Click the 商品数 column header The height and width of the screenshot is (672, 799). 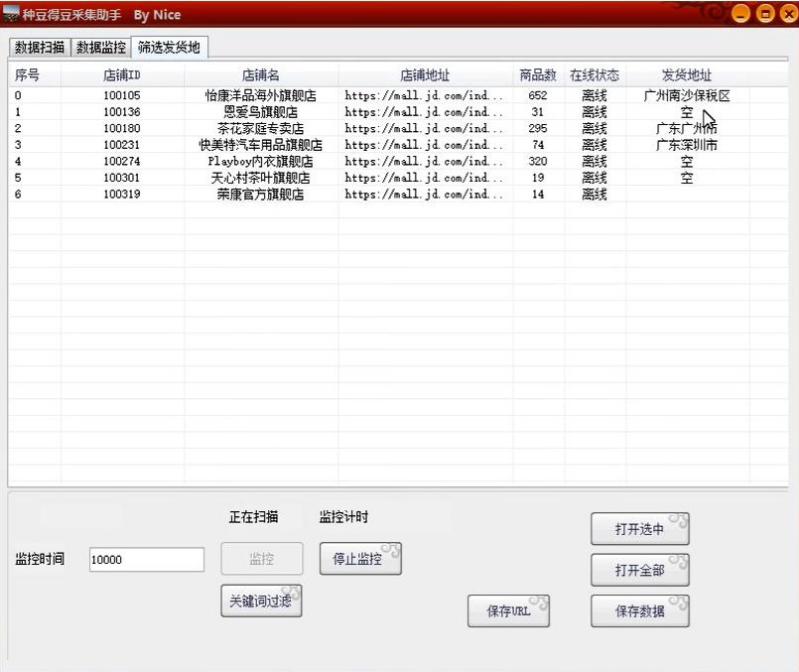click(x=534, y=74)
